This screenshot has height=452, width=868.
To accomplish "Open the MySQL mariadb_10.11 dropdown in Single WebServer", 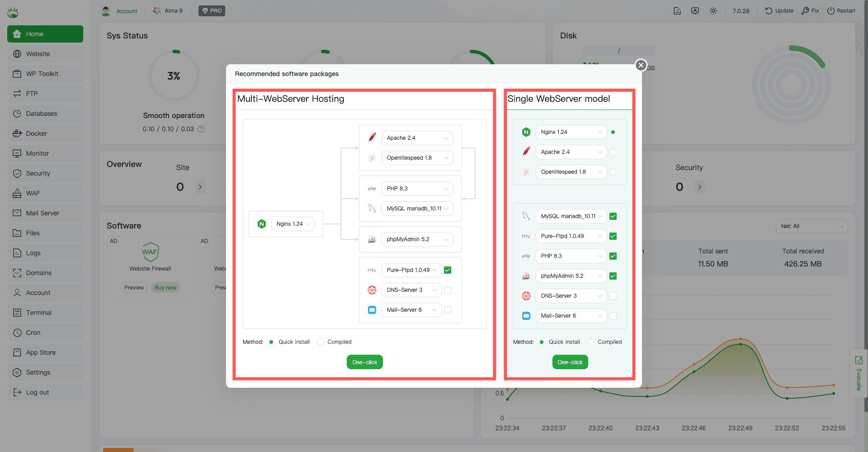I will (571, 216).
